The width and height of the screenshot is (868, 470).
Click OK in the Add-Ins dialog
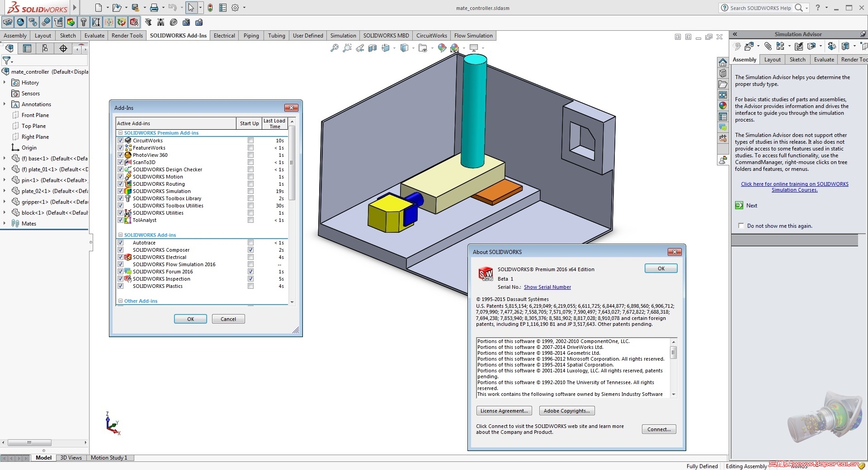[190, 319]
